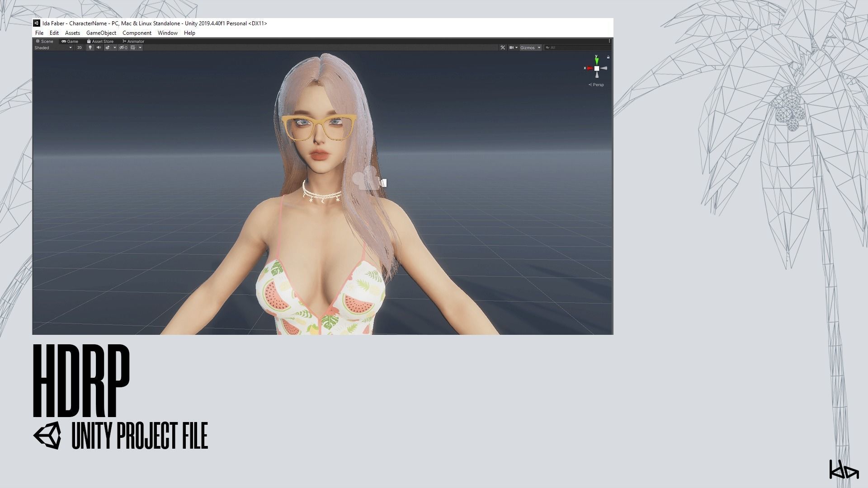Toggle Persp projection label
The width and height of the screenshot is (868, 488).
tap(596, 84)
